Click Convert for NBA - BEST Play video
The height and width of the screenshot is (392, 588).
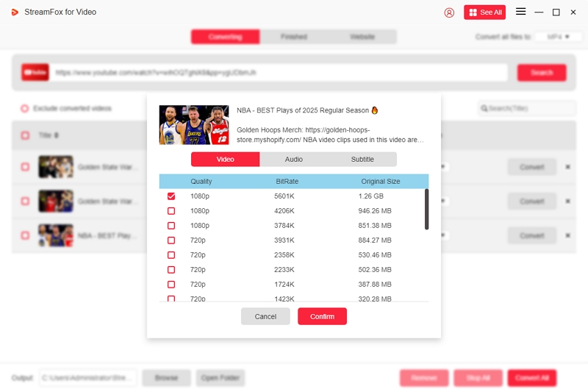[531, 235]
